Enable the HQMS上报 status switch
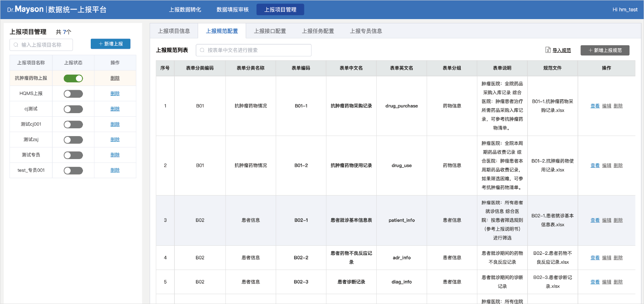Viewport: 644px width, 304px height. click(73, 94)
